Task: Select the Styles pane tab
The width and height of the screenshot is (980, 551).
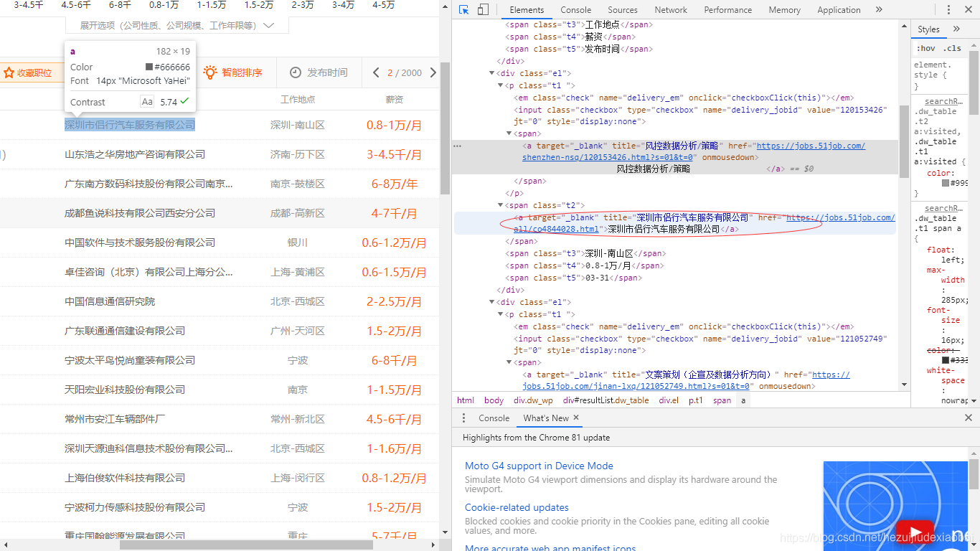Action: [928, 29]
